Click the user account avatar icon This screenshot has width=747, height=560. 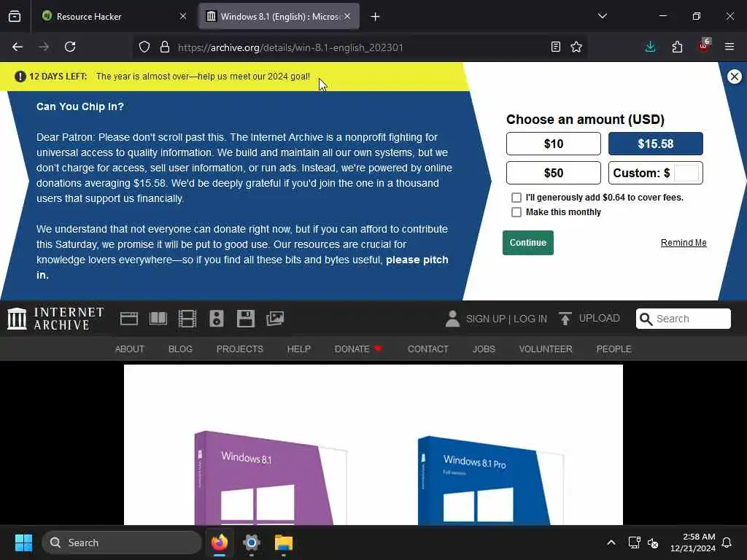[452, 319]
